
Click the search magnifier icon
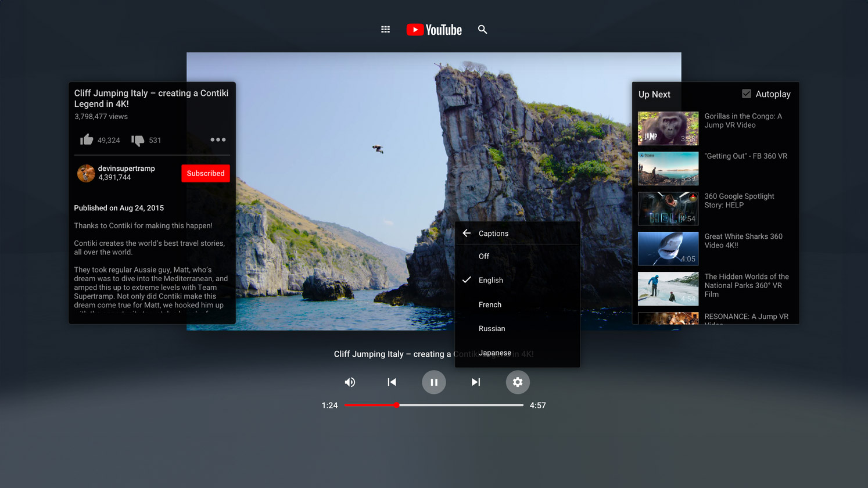pyautogui.click(x=482, y=29)
